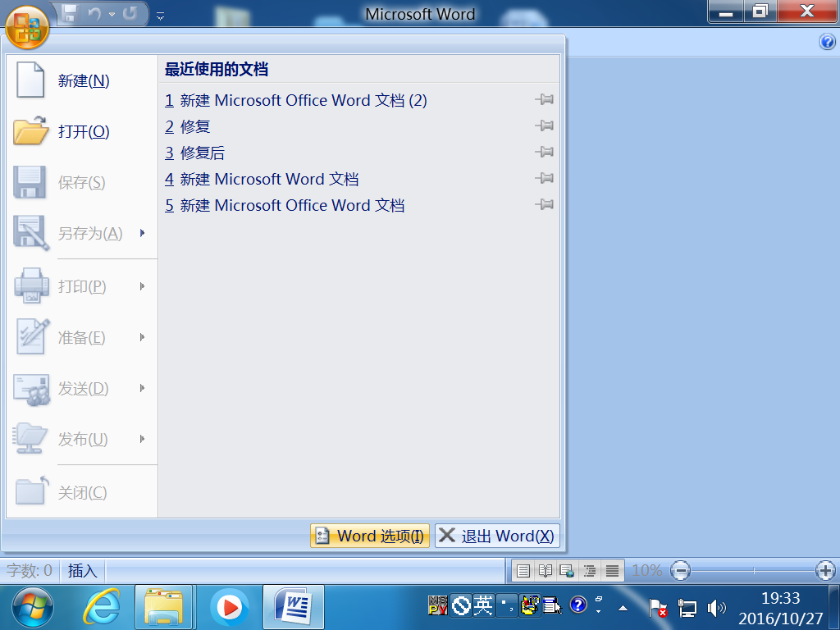This screenshot has height=630, width=840.
Task: Expand the 发布(U) submenu arrow
Action: coord(143,439)
